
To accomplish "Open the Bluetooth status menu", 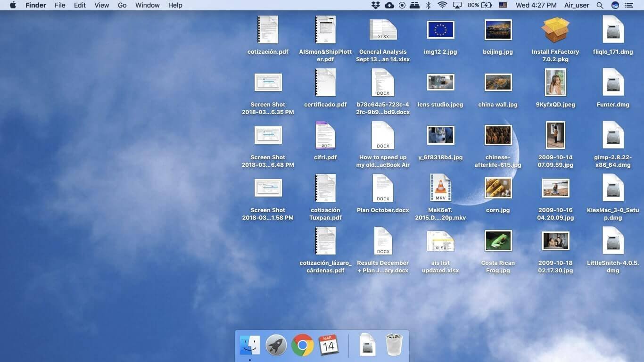I will [429, 5].
